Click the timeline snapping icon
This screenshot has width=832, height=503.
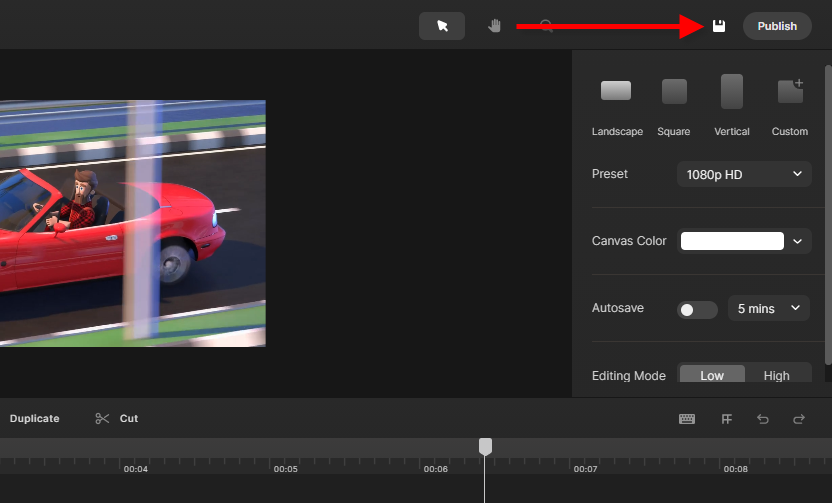tap(727, 419)
